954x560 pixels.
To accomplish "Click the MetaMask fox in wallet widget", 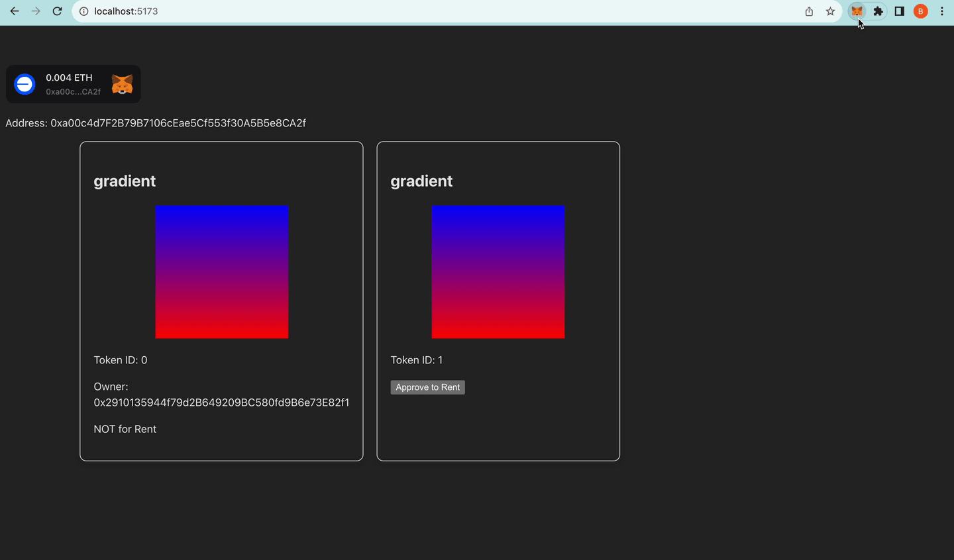I will point(122,84).
